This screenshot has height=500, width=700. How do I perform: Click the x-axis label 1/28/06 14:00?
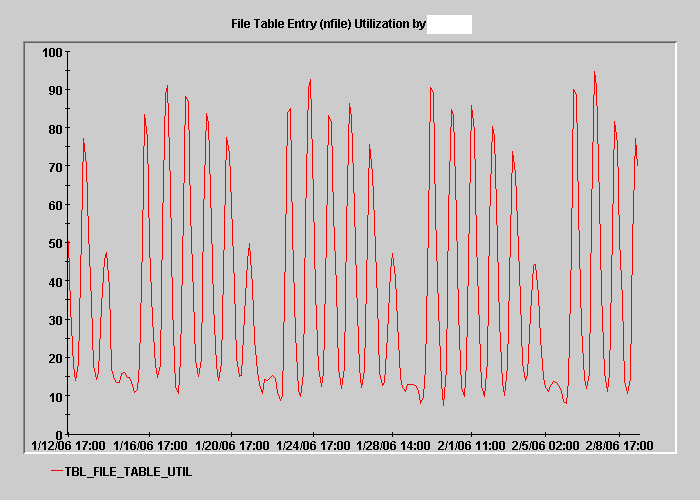(x=393, y=446)
